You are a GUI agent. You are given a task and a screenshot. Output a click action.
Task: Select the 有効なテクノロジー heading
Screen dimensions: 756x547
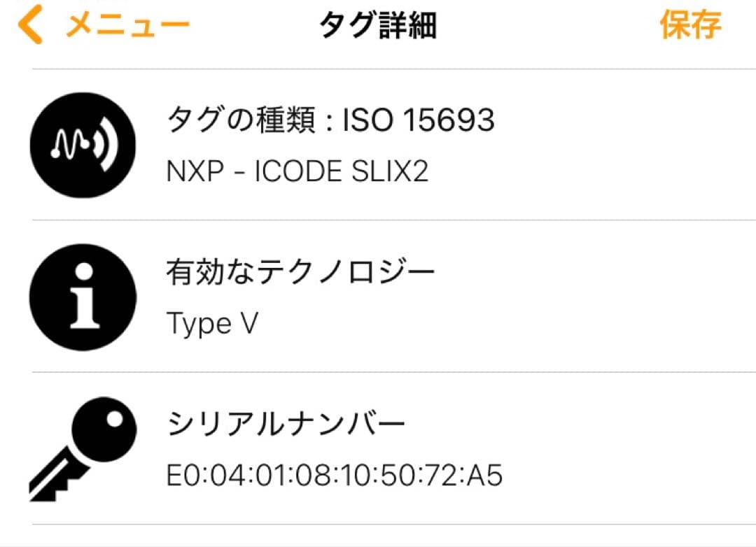300,273
